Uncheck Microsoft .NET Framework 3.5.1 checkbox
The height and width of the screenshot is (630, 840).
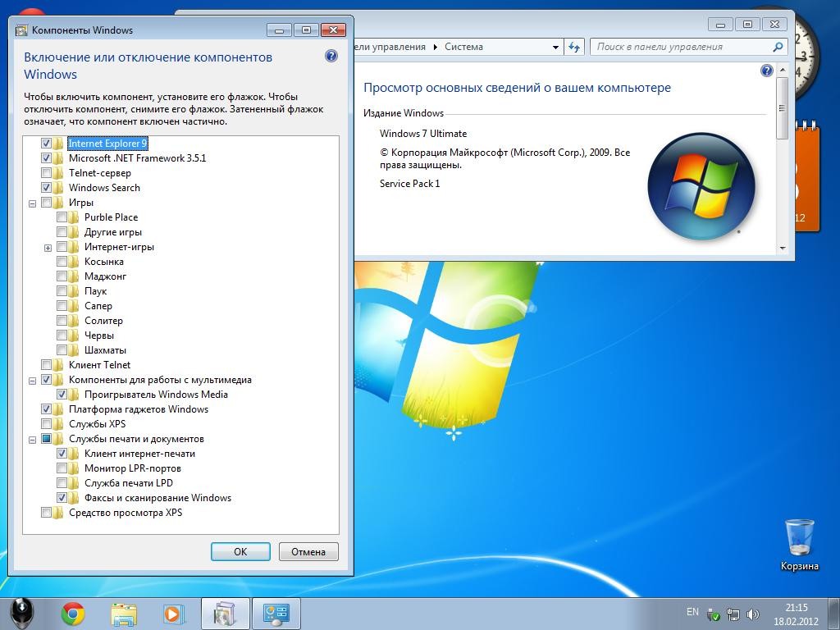(x=46, y=158)
